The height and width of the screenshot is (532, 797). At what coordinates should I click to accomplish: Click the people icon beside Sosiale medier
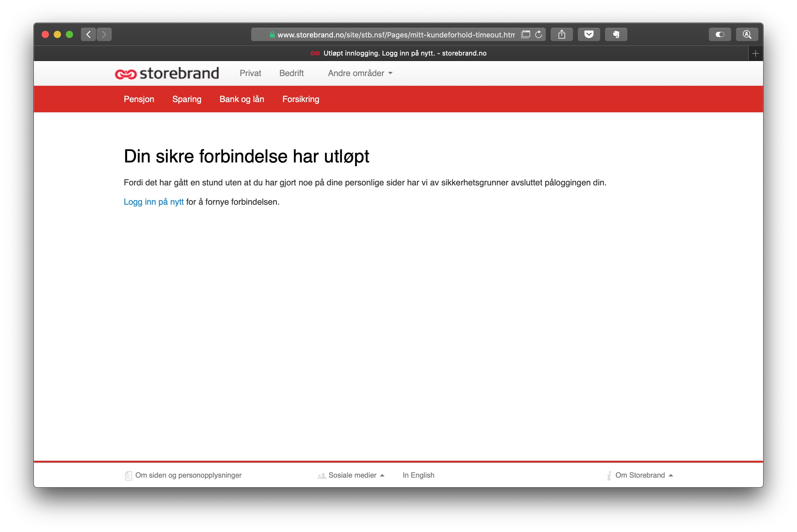tap(321, 476)
